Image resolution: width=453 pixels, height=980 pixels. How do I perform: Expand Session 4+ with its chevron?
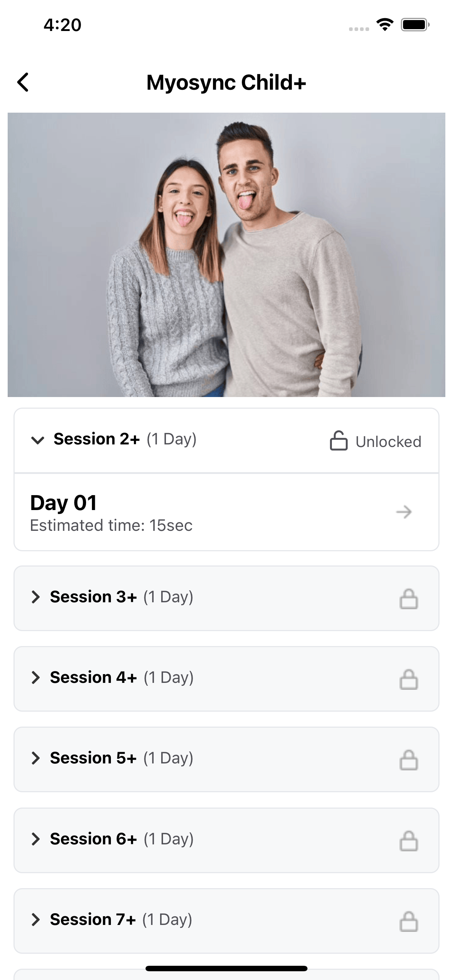tap(35, 677)
